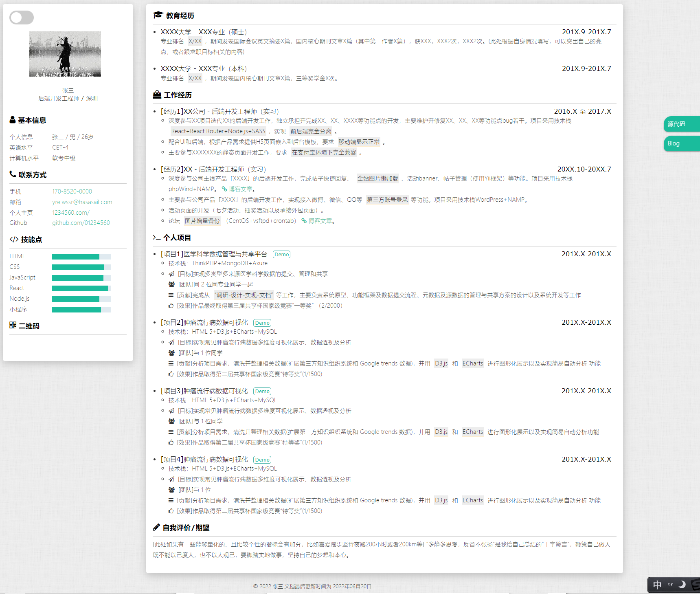
Task: Open Demo badge for 项目1 医学科学数据管理
Action: tap(281, 254)
